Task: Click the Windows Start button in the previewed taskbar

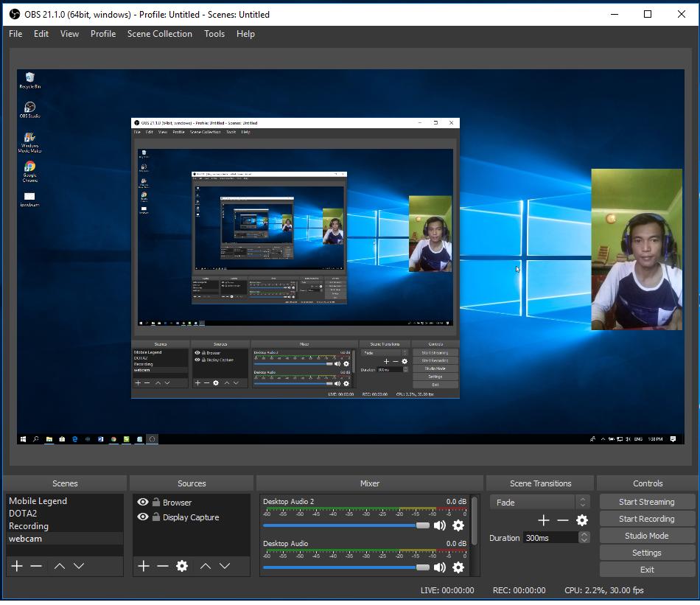Action: (x=24, y=439)
